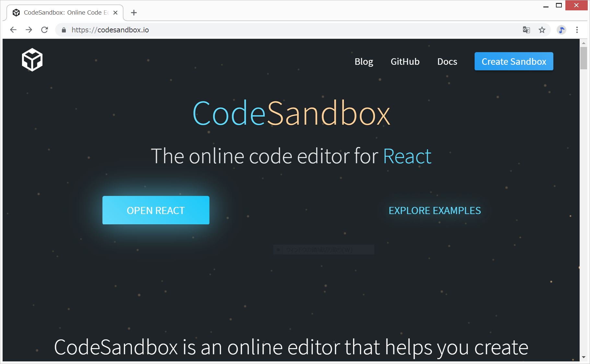Open the Blog navigation link
The image size is (590, 364).
pyautogui.click(x=364, y=62)
